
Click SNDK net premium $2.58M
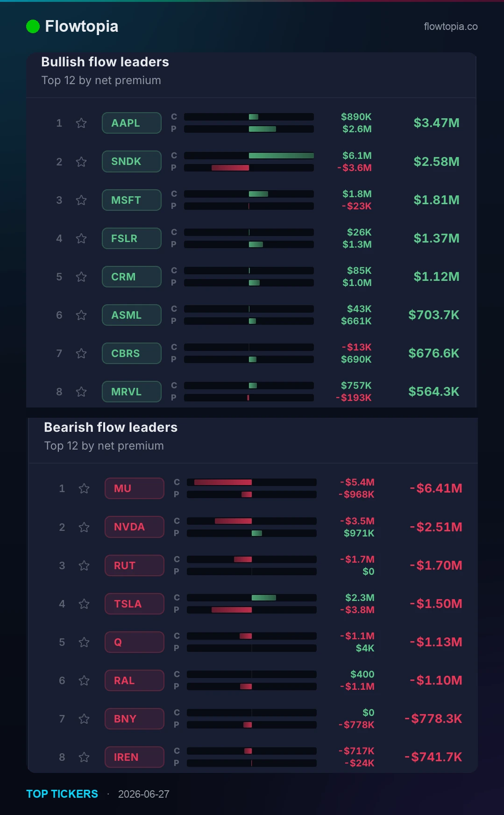[x=436, y=162]
